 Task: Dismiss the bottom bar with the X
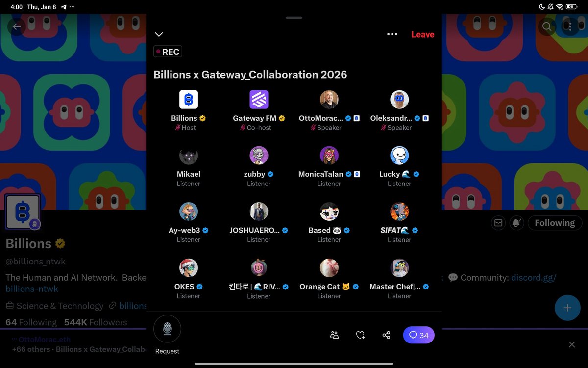pos(571,344)
